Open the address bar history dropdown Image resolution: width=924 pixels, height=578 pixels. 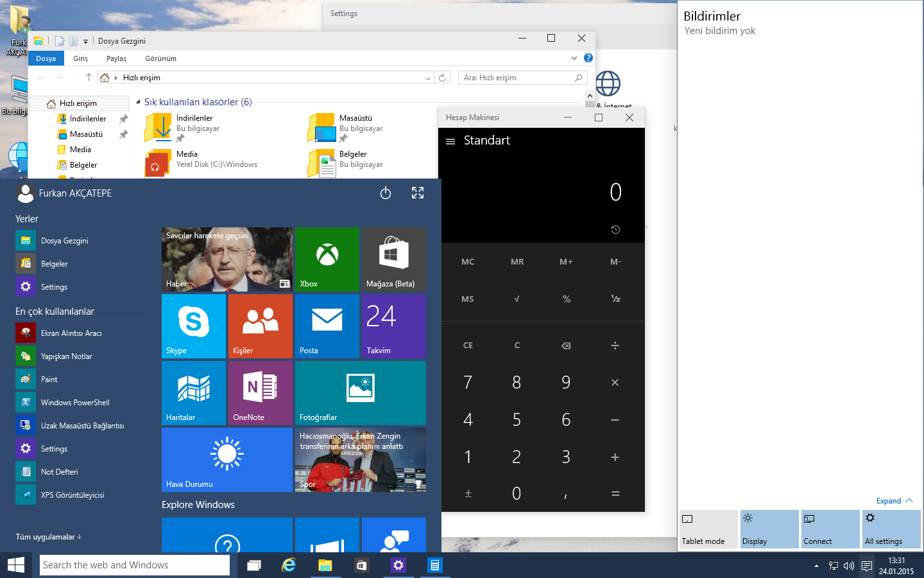click(x=428, y=78)
